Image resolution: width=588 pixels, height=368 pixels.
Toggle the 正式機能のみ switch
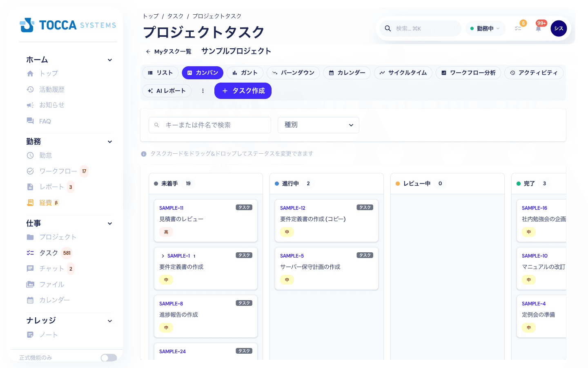tap(109, 358)
